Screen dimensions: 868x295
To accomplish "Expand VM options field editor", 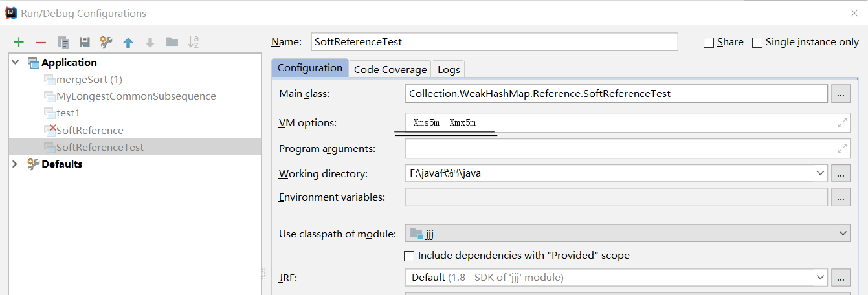I will pos(842,122).
